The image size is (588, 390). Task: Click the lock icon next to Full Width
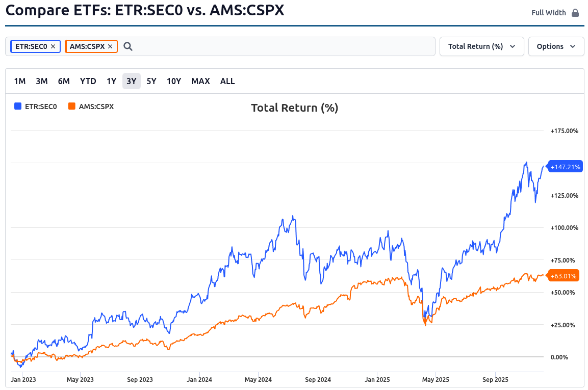click(x=576, y=12)
